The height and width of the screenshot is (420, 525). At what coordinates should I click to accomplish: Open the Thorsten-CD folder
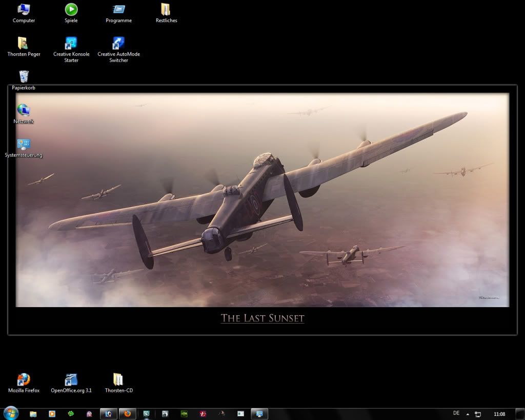coord(118,380)
